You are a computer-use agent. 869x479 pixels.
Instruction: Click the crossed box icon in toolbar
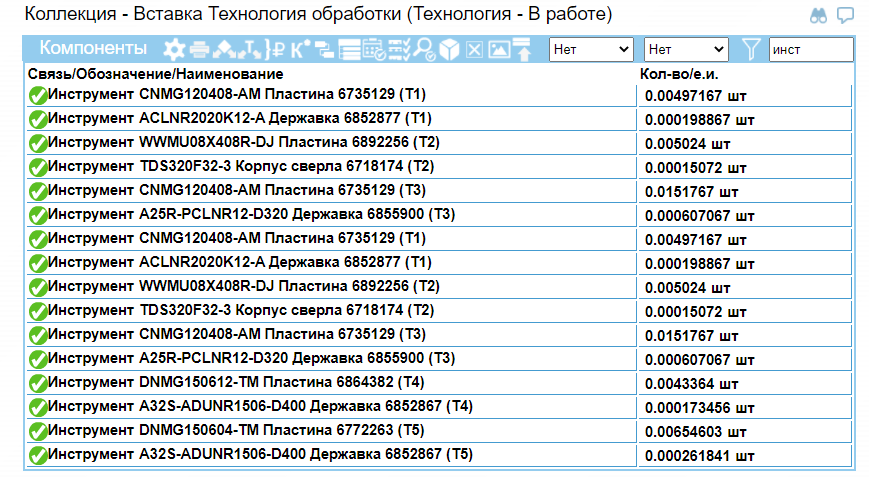click(474, 49)
